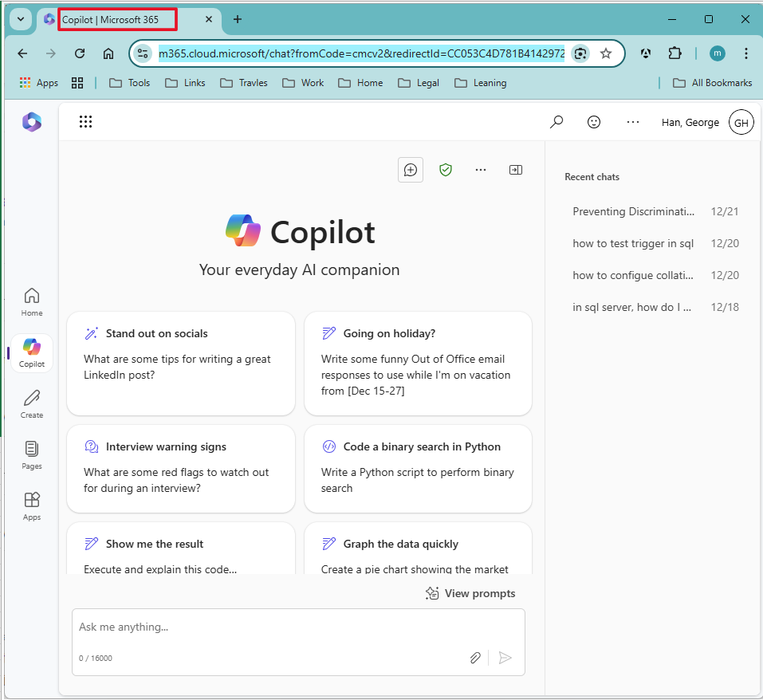Image resolution: width=763 pixels, height=700 pixels.
Task: Click the Han, George account name
Action: (690, 123)
